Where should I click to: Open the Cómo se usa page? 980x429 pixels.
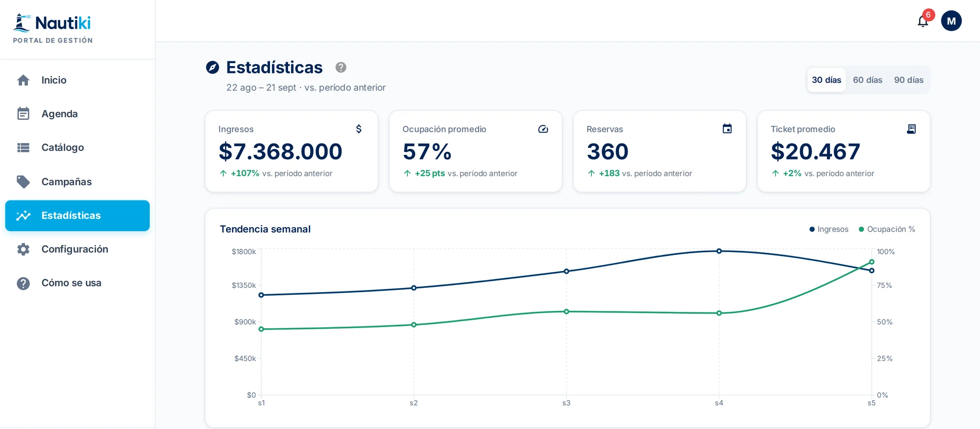pos(77,283)
